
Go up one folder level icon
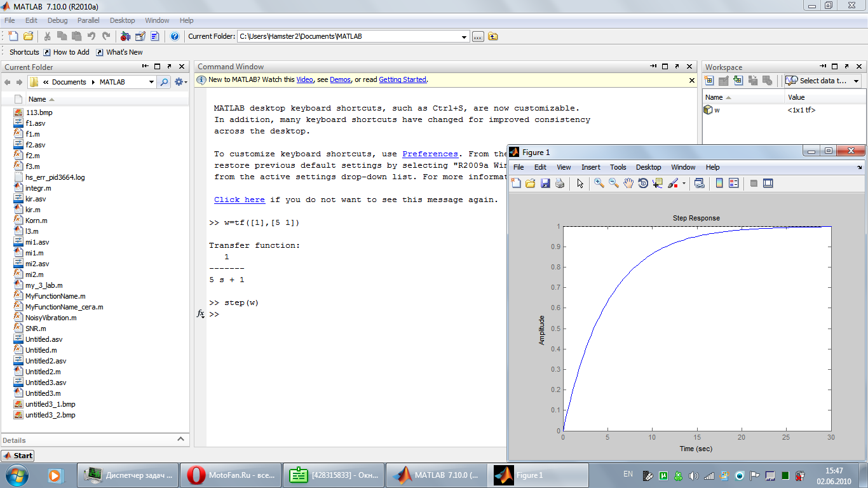tap(492, 36)
